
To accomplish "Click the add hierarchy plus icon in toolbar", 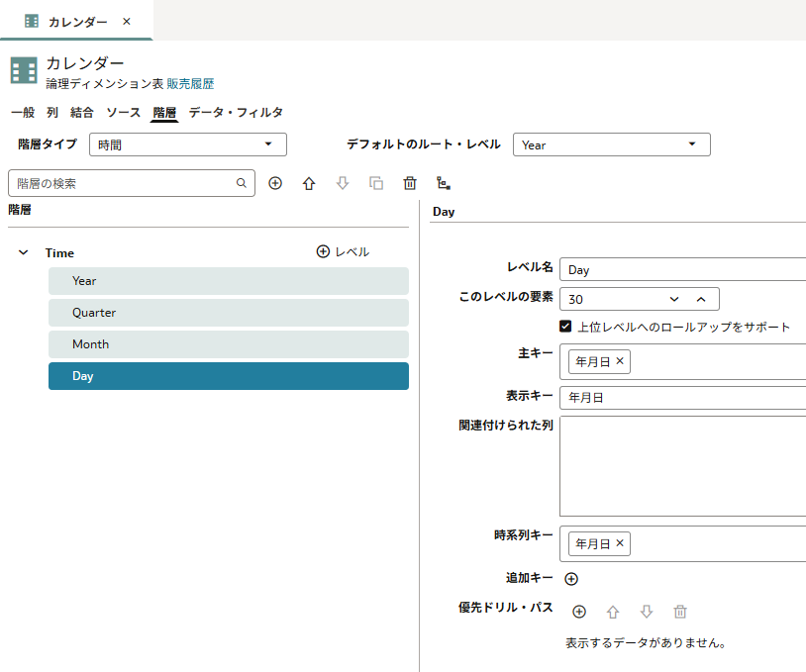I will pyautogui.click(x=275, y=183).
